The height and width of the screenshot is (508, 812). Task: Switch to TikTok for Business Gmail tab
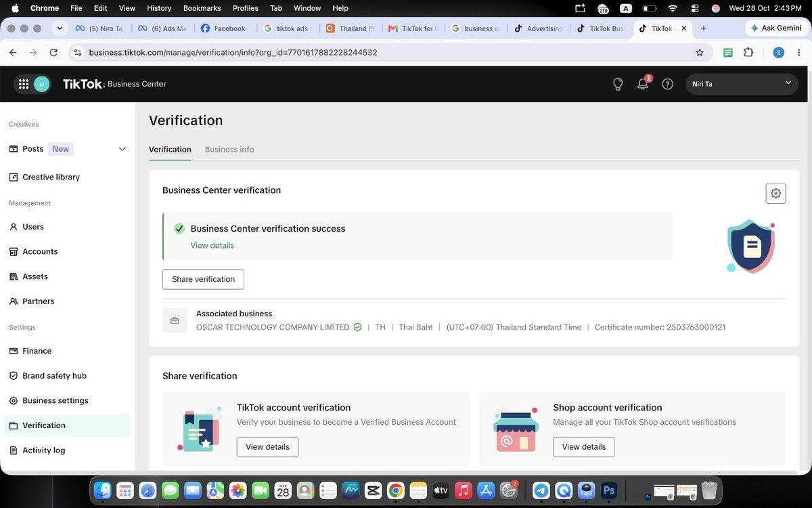(x=413, y=28)
